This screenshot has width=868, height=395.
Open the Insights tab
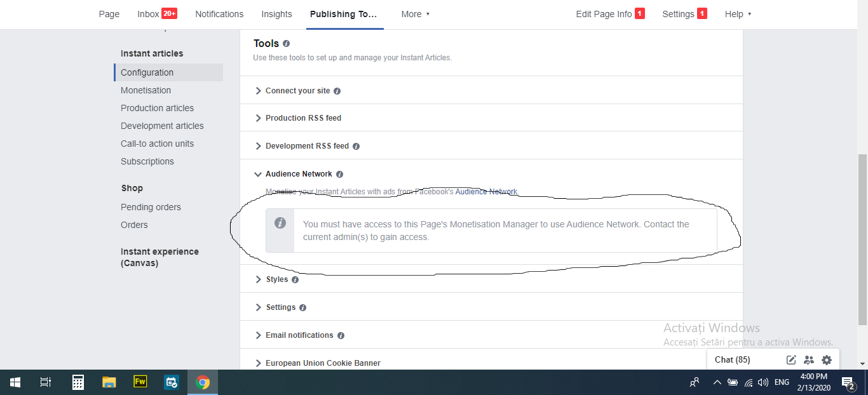click(x=276, y=14)
